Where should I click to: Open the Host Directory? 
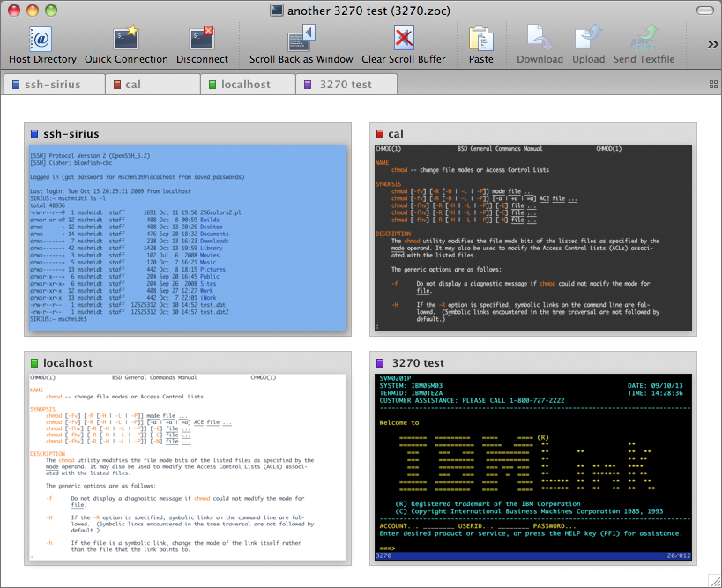point(42,40)
